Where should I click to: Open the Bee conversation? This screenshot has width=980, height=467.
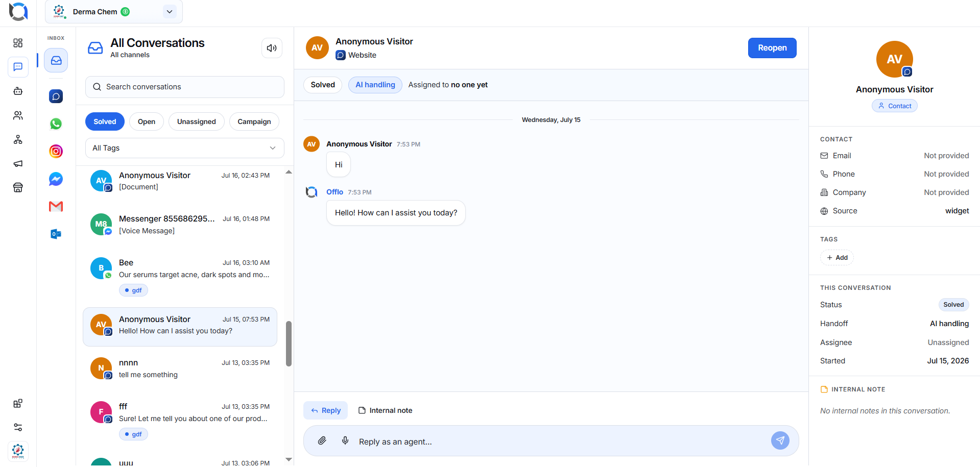(x=180, y=277)
